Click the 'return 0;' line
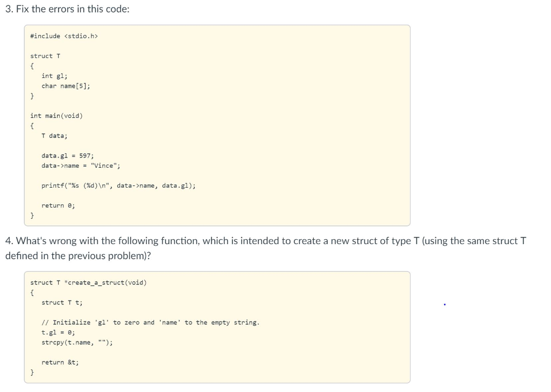This screenshot has height=392, width=551. 58,205
